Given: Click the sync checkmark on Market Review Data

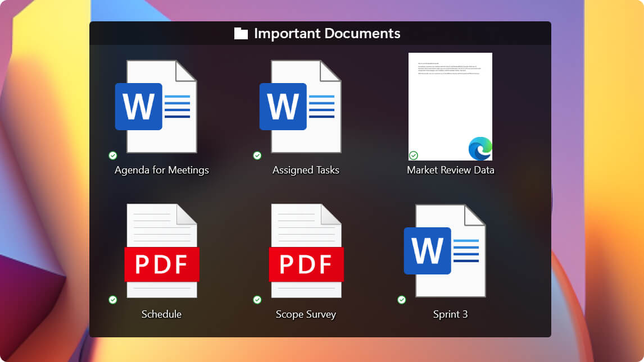Looking at the screenshot, I should click(x=414, y=155).
